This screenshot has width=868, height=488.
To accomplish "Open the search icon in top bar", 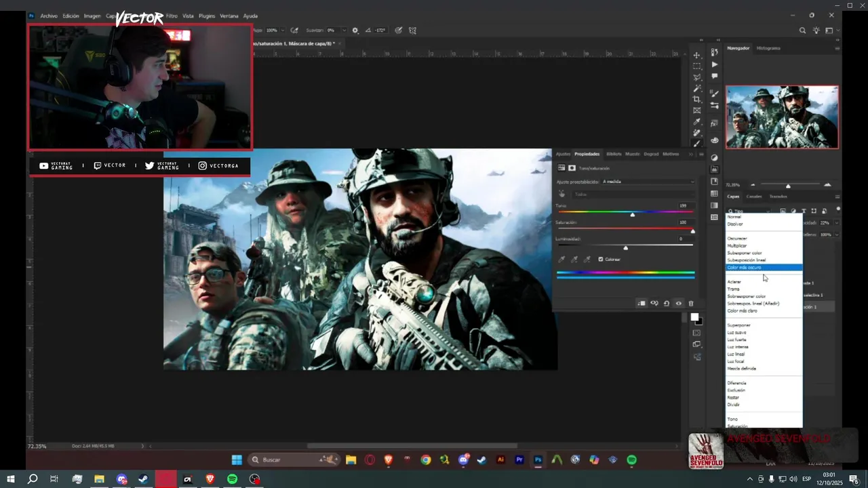I will tap(803, 30).
